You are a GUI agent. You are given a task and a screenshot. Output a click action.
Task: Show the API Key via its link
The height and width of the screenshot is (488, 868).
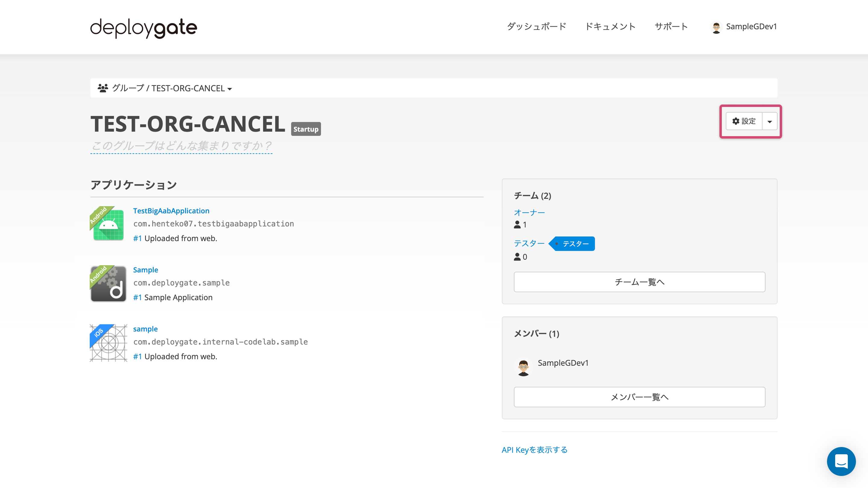[x=534, y=450]
